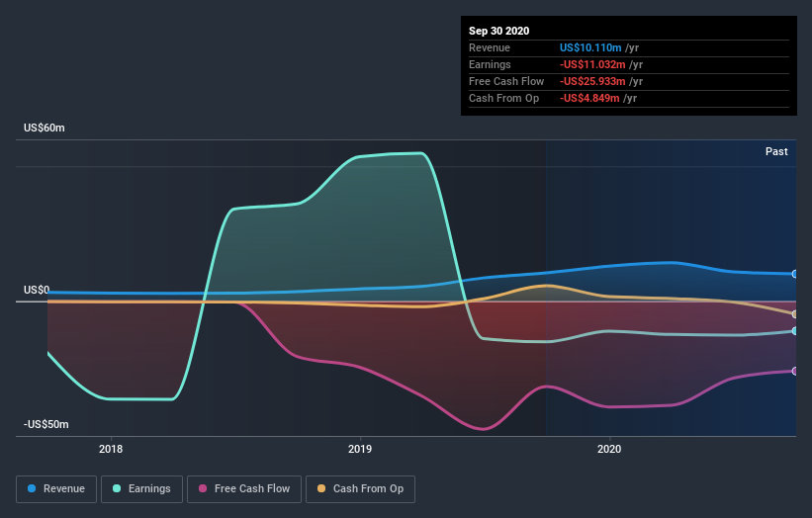Toggle the Earnings legend button

point(141,489)
